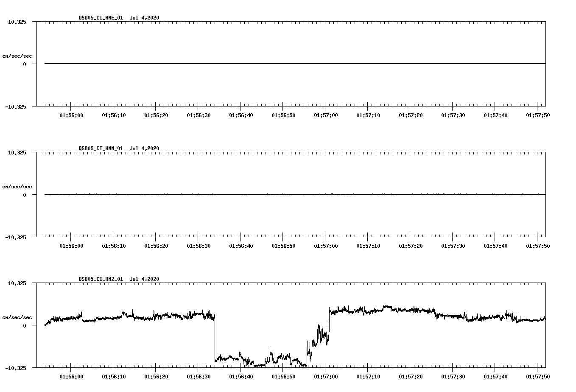Screen dimensions: 576x392
Task: Click 01:56:20 time label under HNZ plot
Action: 156,377
